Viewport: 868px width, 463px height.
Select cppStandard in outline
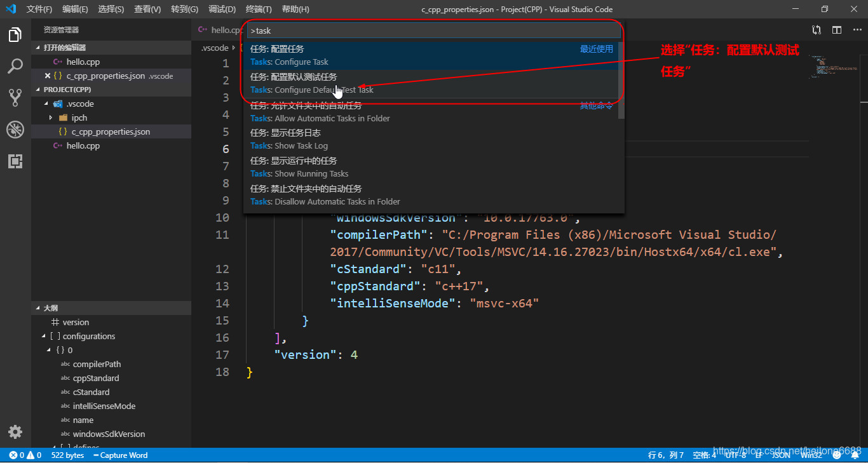[x=96, y=378]
